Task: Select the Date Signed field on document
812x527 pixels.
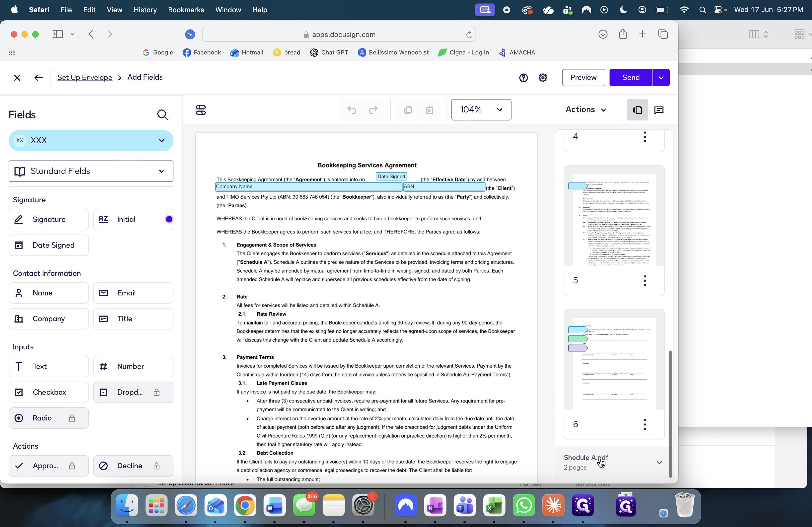Action: click(391, 177)
